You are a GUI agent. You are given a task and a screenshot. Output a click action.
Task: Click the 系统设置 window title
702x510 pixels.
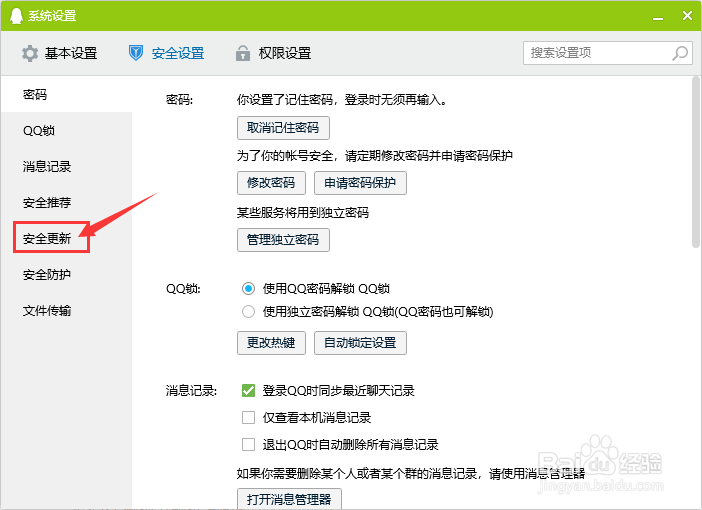pos(52,16)
